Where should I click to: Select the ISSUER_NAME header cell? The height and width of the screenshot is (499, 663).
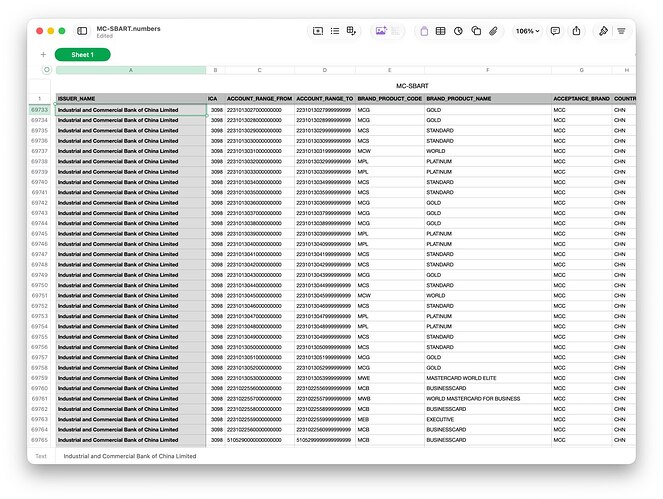131,99
